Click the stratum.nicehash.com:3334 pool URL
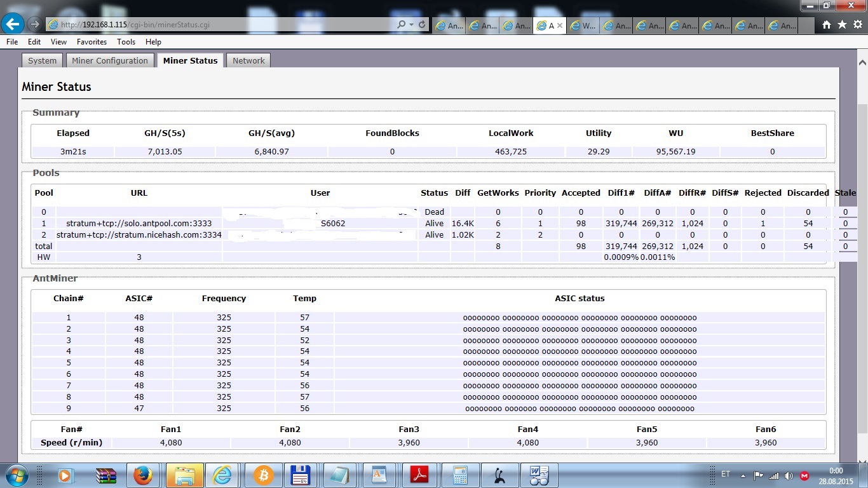868x488 pixels. pos(139,235)
